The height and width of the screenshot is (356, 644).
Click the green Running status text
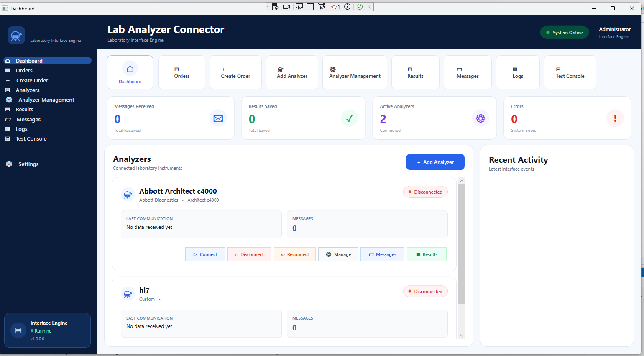pos(43,331)
